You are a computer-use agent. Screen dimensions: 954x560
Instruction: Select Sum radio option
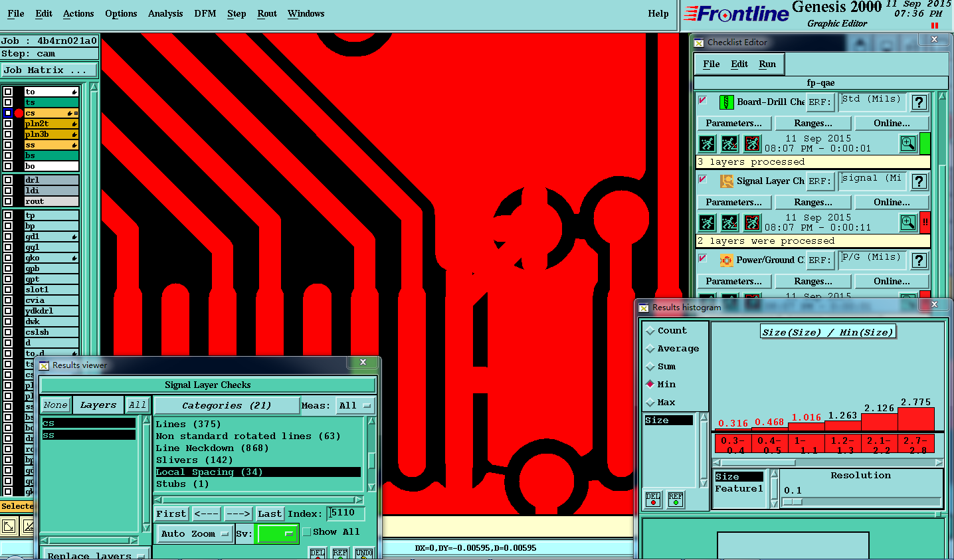click(x=650, y=367)
